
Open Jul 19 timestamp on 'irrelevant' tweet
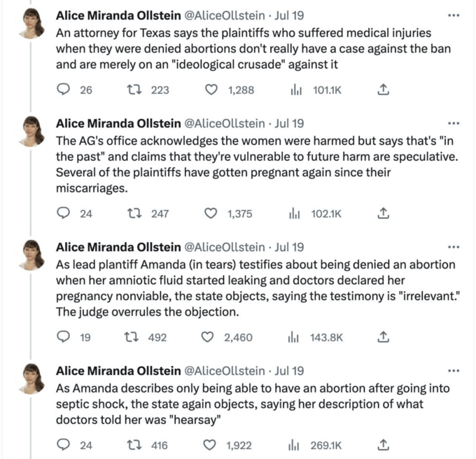(x=289, y=247)
